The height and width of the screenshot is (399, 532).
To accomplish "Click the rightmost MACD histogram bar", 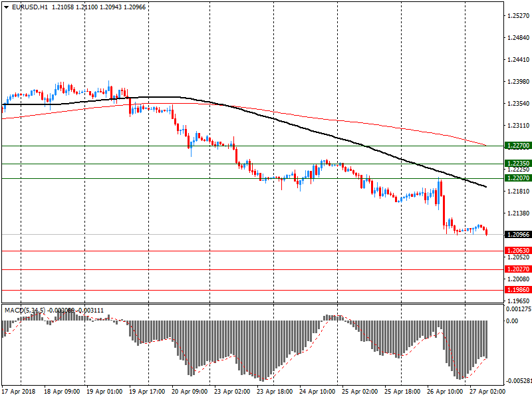I will tap(487, 339).
